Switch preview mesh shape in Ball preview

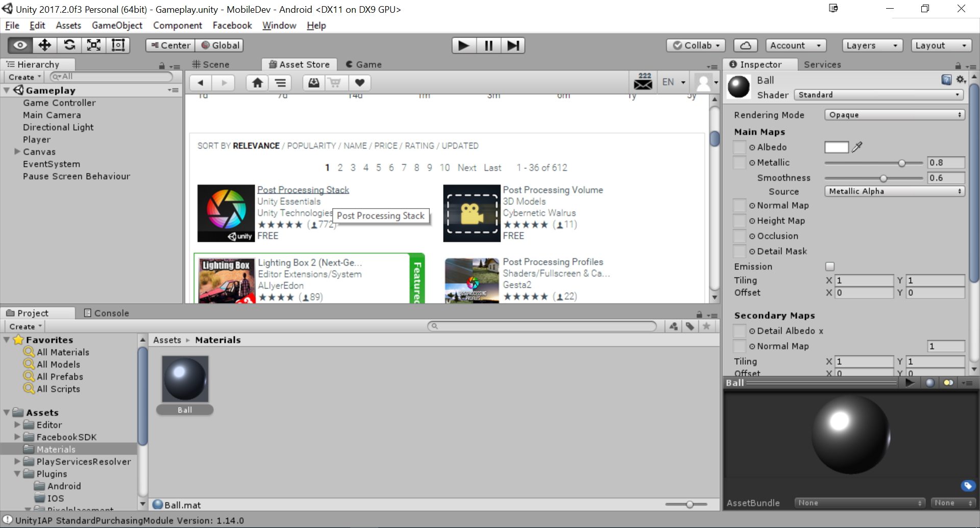[x=930, y=383]
